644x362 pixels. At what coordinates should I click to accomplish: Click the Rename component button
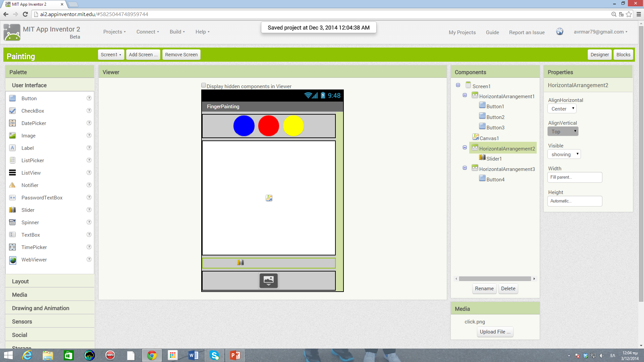tap(484, 289)
